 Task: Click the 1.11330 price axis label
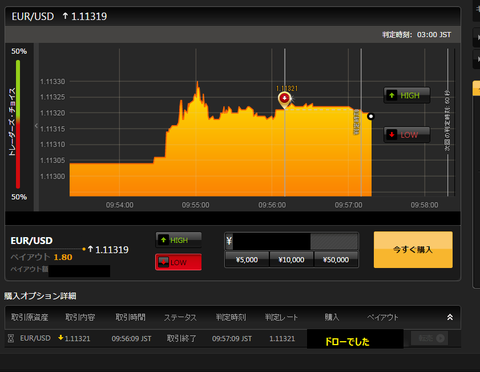tap(53, 81)
